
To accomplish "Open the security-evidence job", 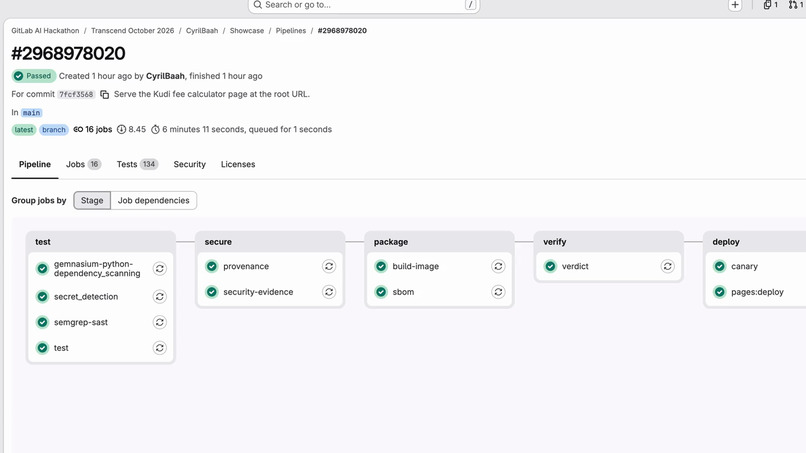I will [258, 292].
